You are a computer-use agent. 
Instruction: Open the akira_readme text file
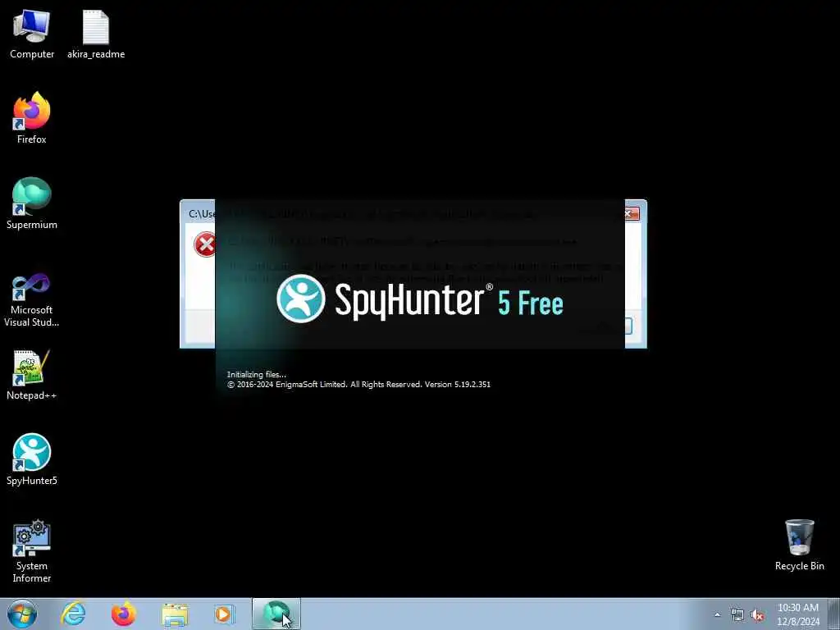click(x=96, y=34)
